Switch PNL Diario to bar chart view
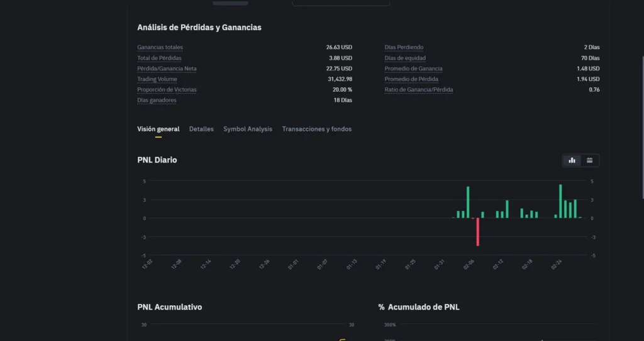This screenshot has width=644, height=341. coord(572,160)
